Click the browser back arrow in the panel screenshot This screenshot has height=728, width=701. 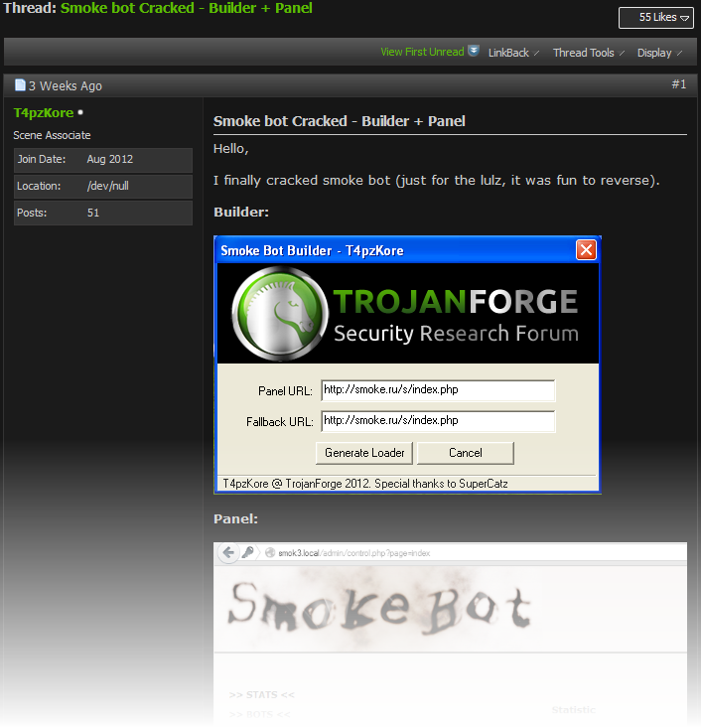click(228, 552)
